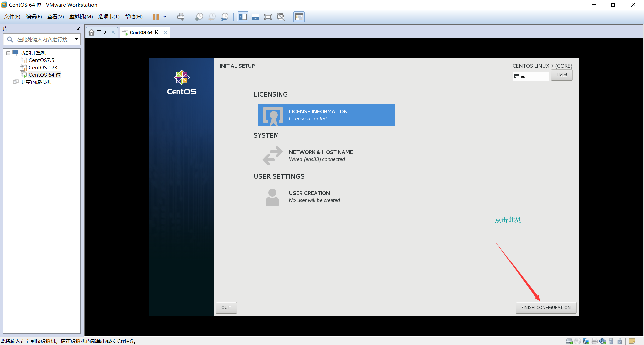The image size is (644, 345).
Task: Open the 虚拟机(M) menu
Action: tap(81, 17)
